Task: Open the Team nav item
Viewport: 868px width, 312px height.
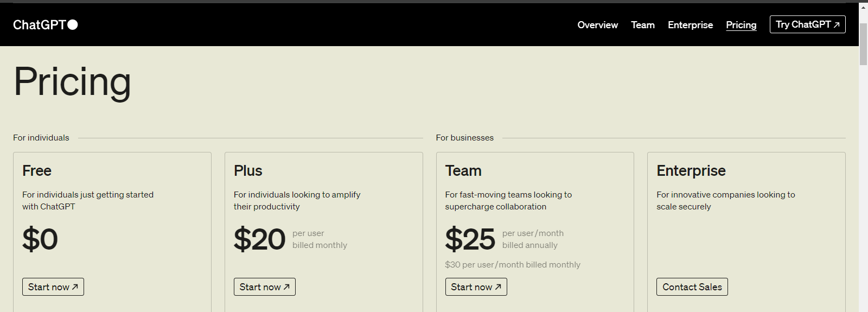Action: (x=643, y=25)
